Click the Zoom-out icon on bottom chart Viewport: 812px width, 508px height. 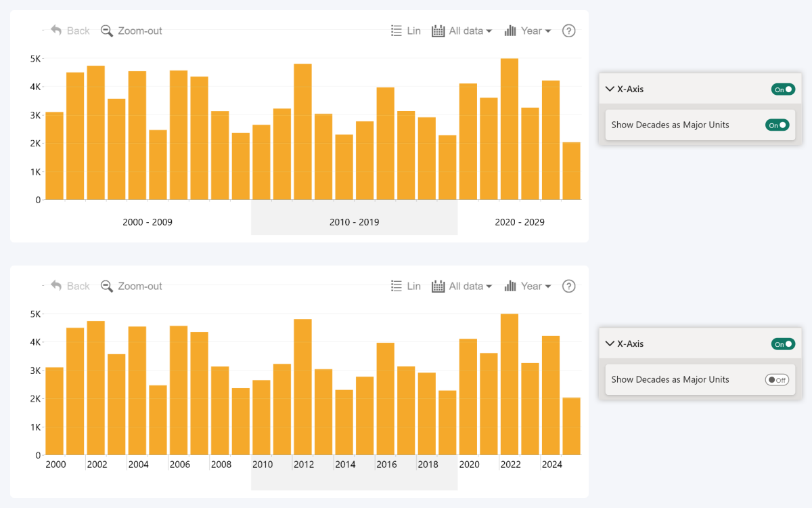[x=107, y=286]
